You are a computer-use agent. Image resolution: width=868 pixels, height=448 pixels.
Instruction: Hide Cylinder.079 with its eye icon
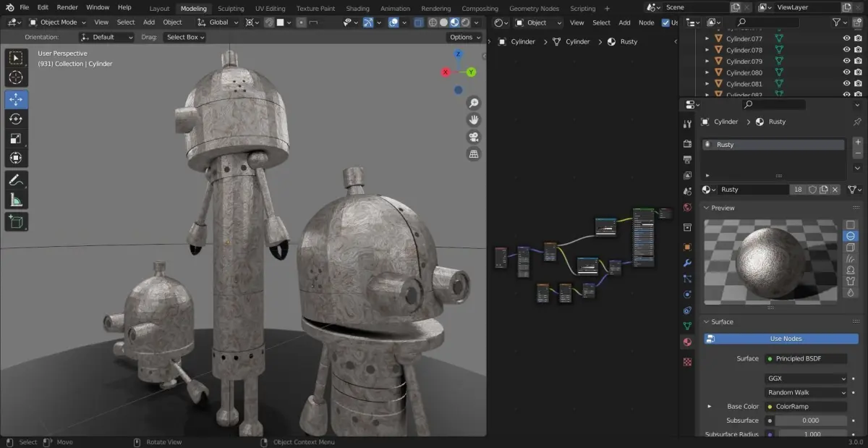846,62
